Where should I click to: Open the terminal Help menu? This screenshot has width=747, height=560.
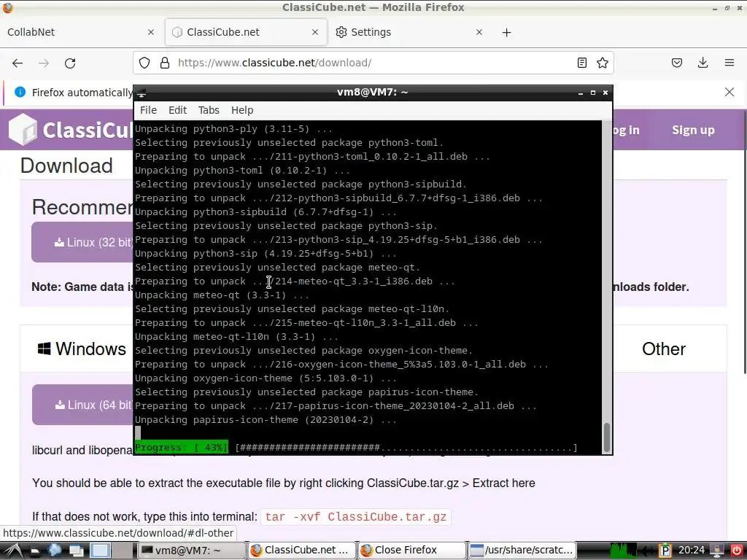point(242,110)
